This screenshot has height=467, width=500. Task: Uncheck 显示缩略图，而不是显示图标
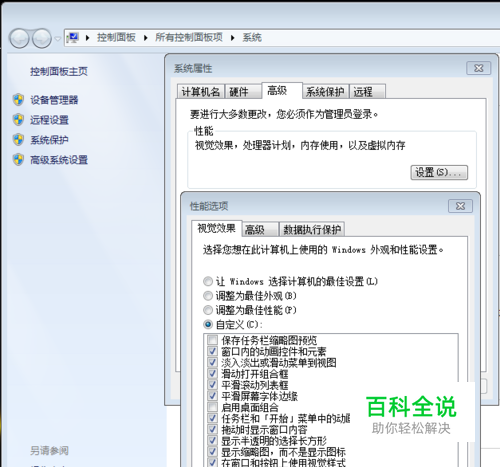tap(212, 452)
